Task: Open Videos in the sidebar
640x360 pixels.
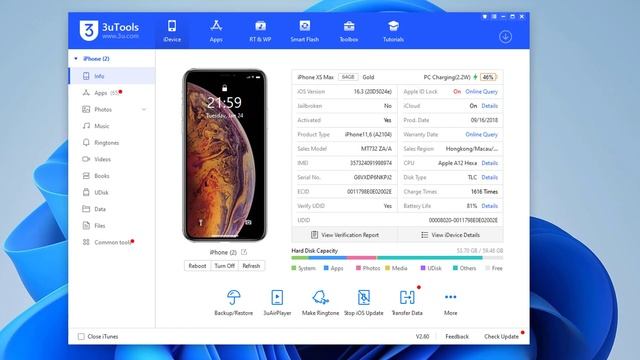Action: click(111, 159)
